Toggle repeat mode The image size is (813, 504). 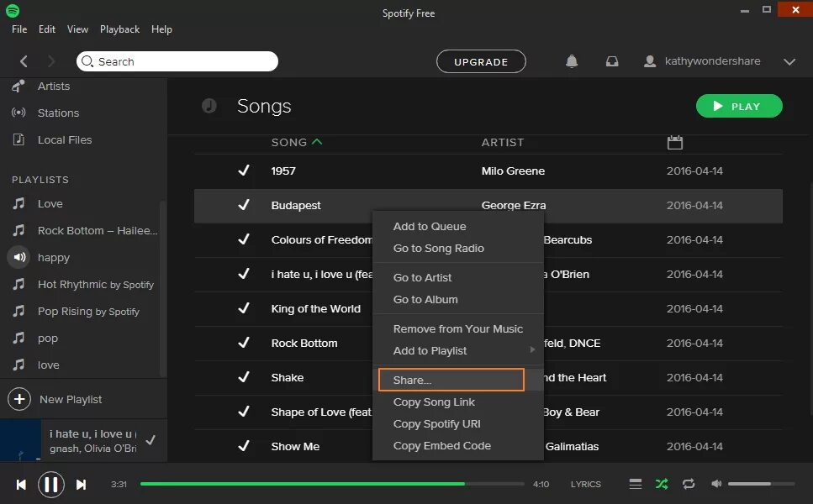click(x=689, y=484)
